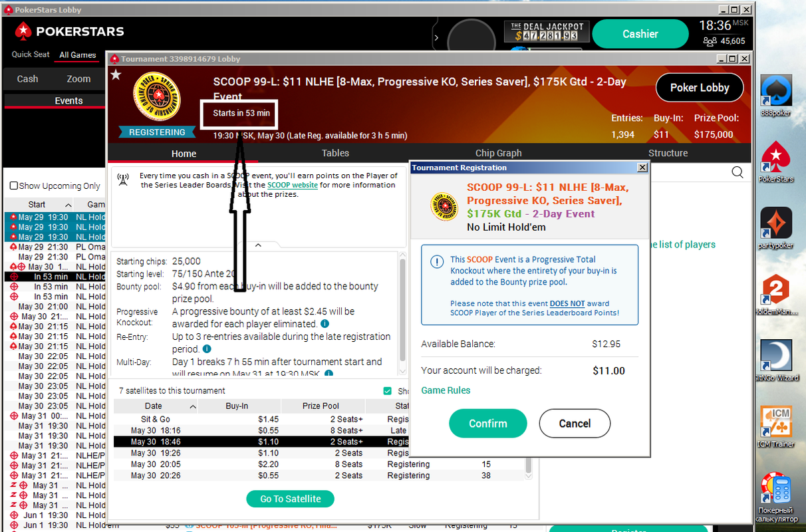Click The Deal Jackpot counter

(x=547, y=32)
